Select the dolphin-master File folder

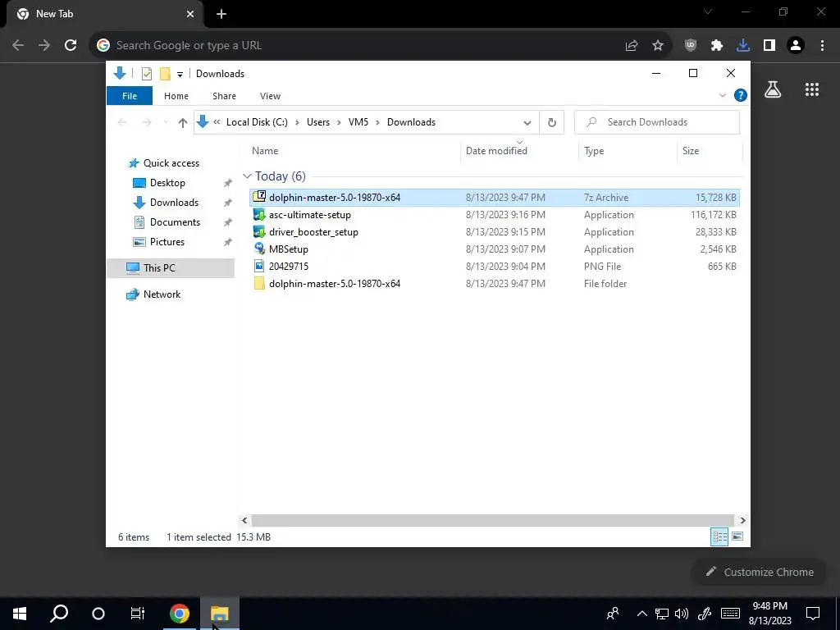point(495,283)
